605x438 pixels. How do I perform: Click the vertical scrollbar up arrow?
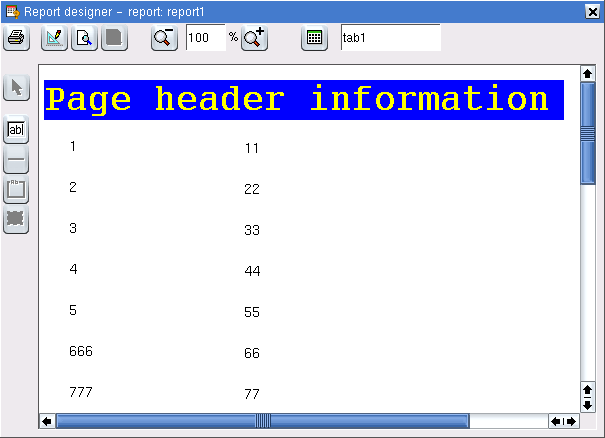[x=588, y=74]
